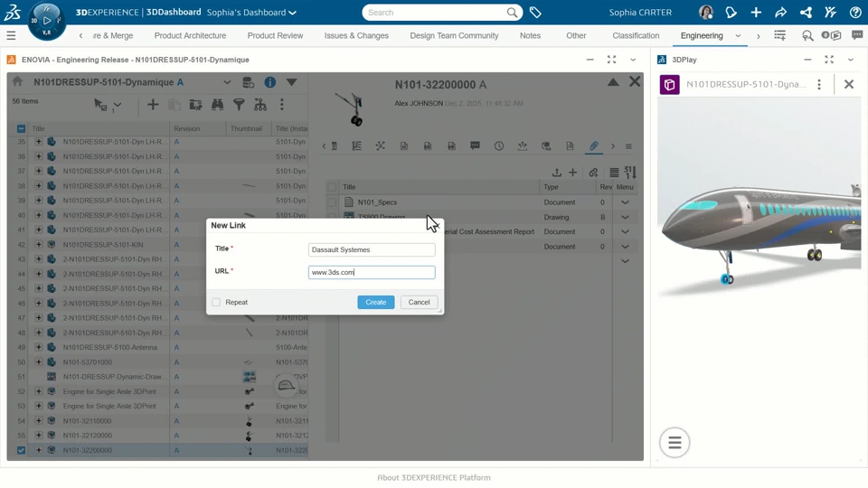Click the add plus icon in items toolbar
The image size is (868, 488).
click(153, 105)
